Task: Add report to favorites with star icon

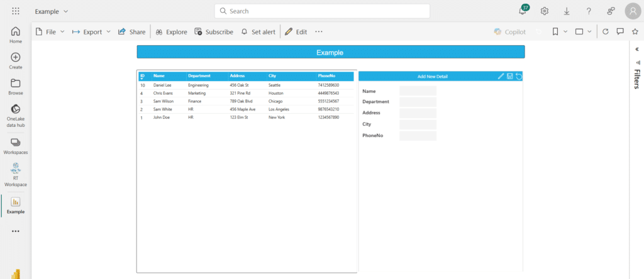Action: (635, 31)
